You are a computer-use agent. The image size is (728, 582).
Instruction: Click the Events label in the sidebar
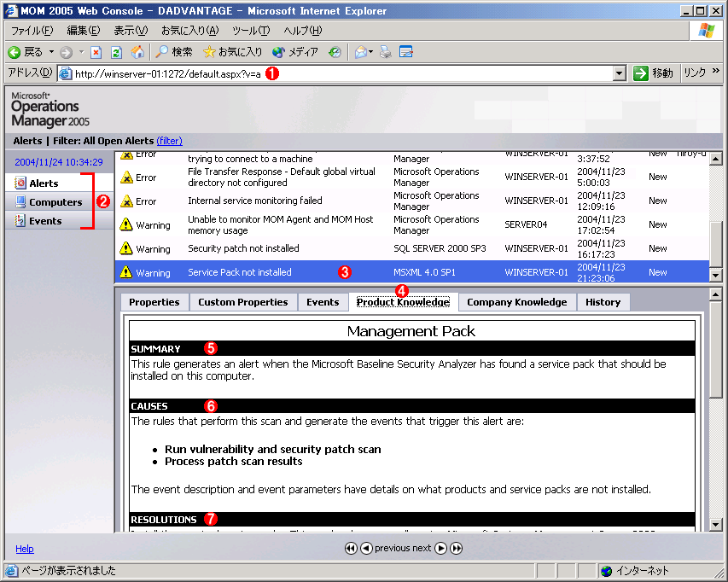tap(45, 221)
